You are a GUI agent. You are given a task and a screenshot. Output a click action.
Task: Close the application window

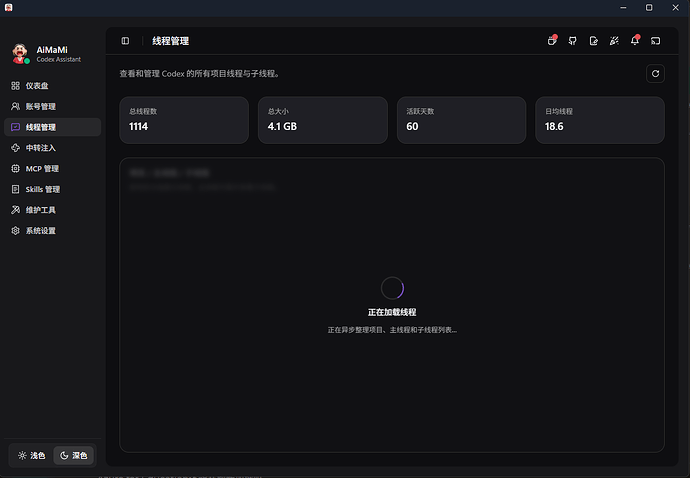[x=675, y=7]
